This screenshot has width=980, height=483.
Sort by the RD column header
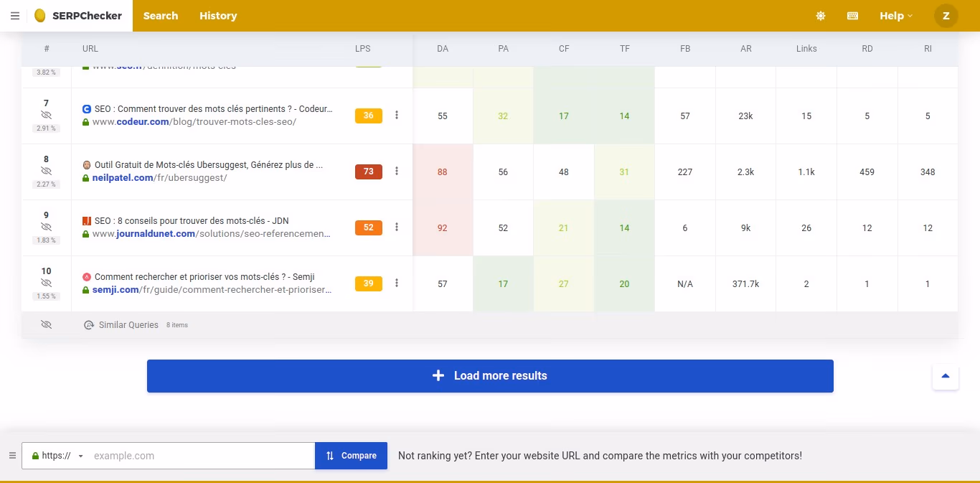[867, 49]
